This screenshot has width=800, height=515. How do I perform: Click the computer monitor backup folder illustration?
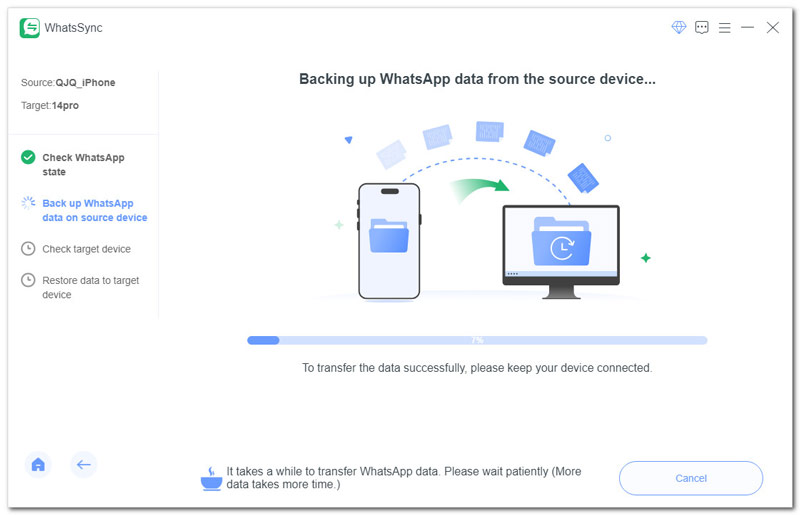tap(561, 252)
